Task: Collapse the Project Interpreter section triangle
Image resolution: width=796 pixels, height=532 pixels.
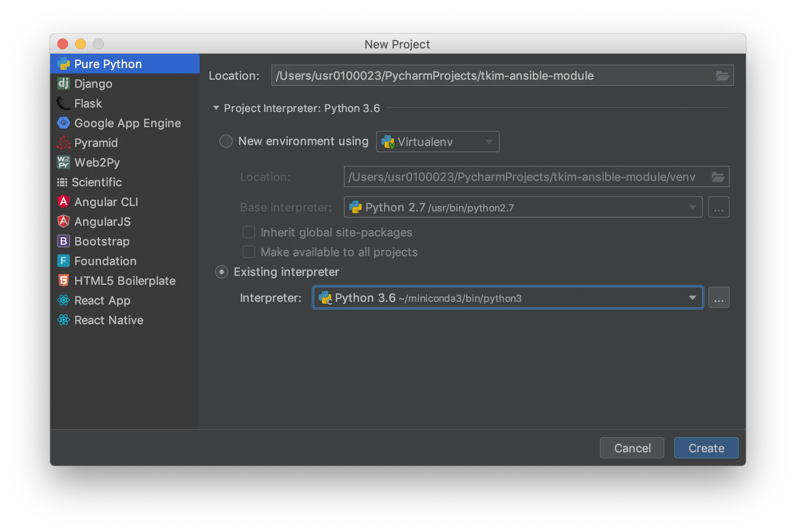Action: coord(216,108)
